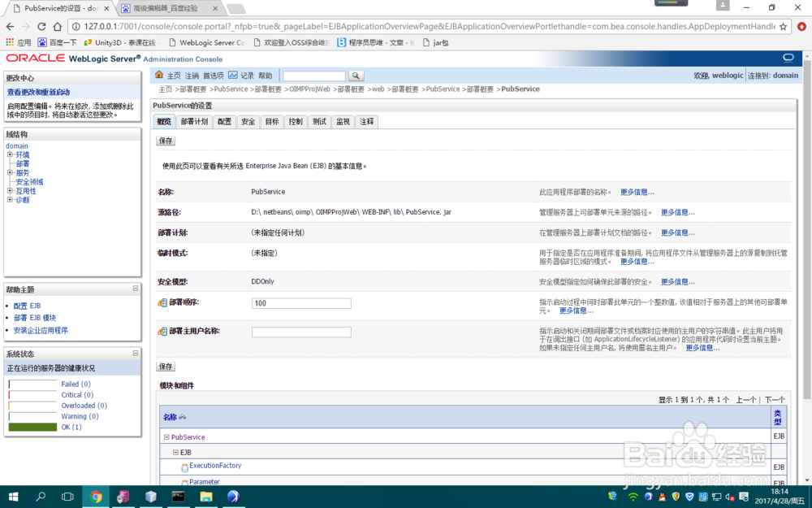Click browser home button
The height and width of the screenshot is (508, 812).
pyautogui.click(x=58, y=27)
